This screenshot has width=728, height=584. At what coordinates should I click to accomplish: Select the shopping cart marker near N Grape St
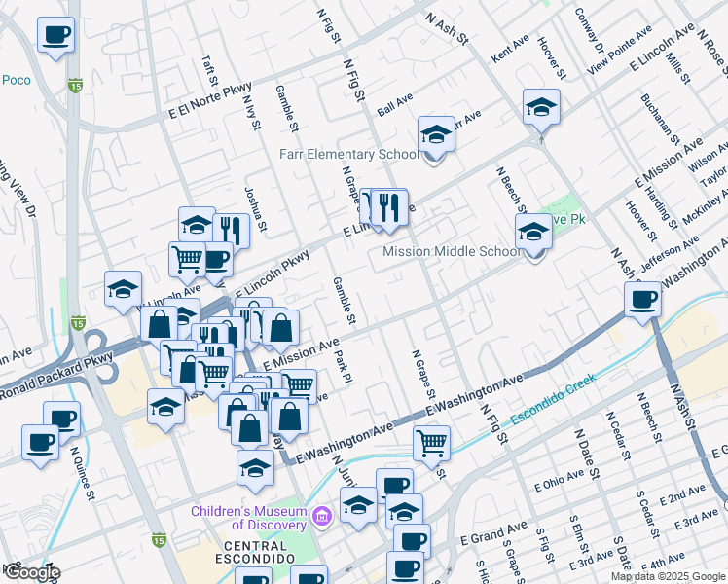[x=430, y=443]
